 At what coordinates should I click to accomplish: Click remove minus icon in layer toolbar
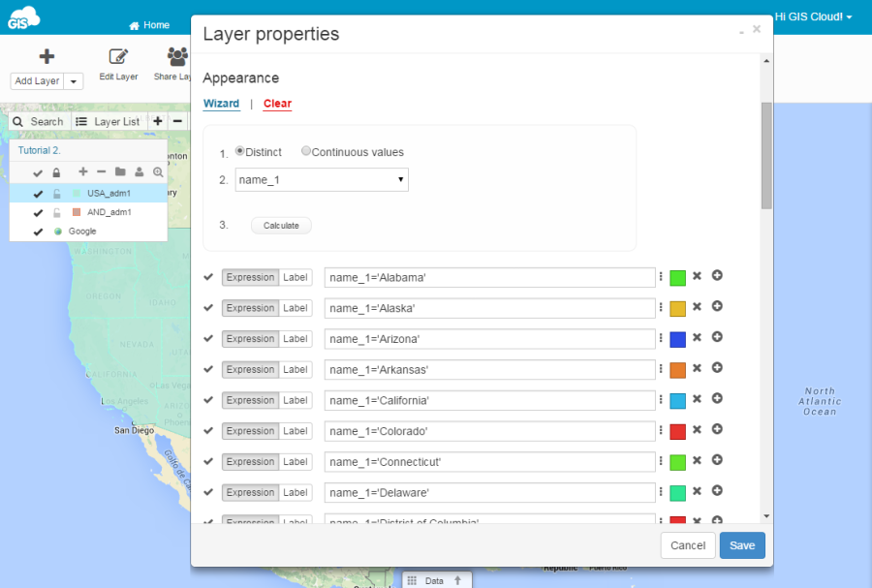[101, 171]
